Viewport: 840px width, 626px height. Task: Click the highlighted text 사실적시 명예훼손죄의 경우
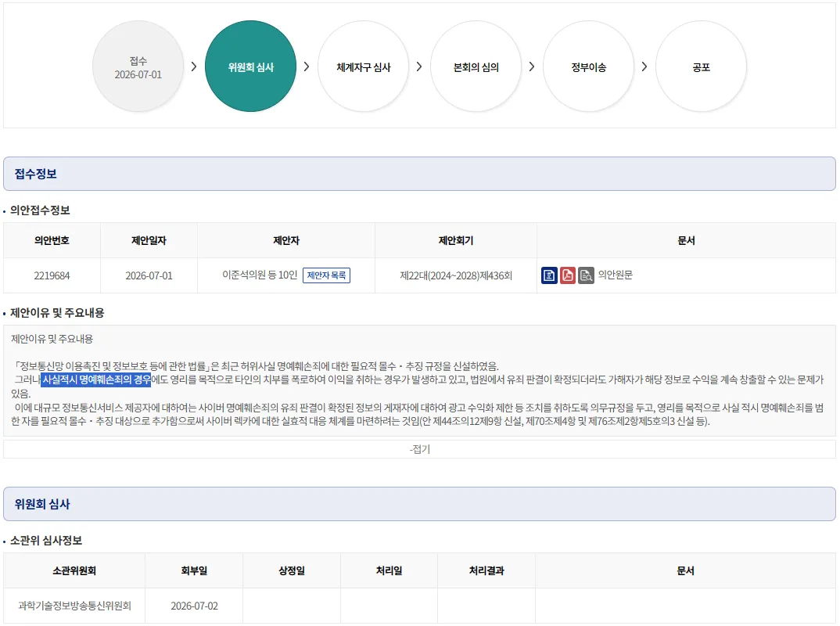click(96, 380)
